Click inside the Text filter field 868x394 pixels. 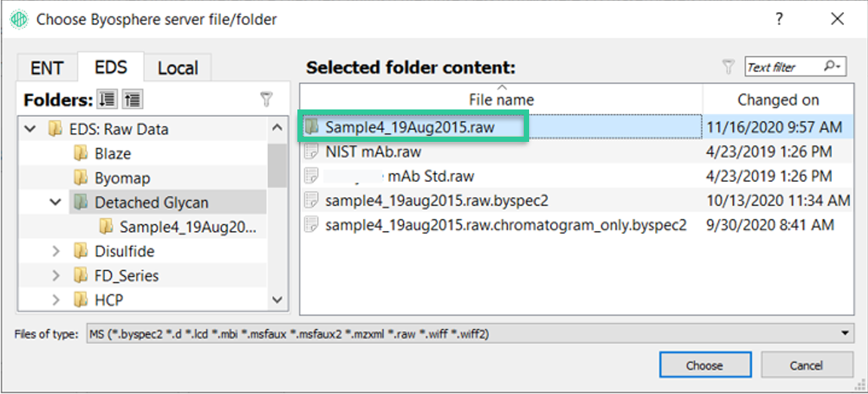(x=785, y=67)
